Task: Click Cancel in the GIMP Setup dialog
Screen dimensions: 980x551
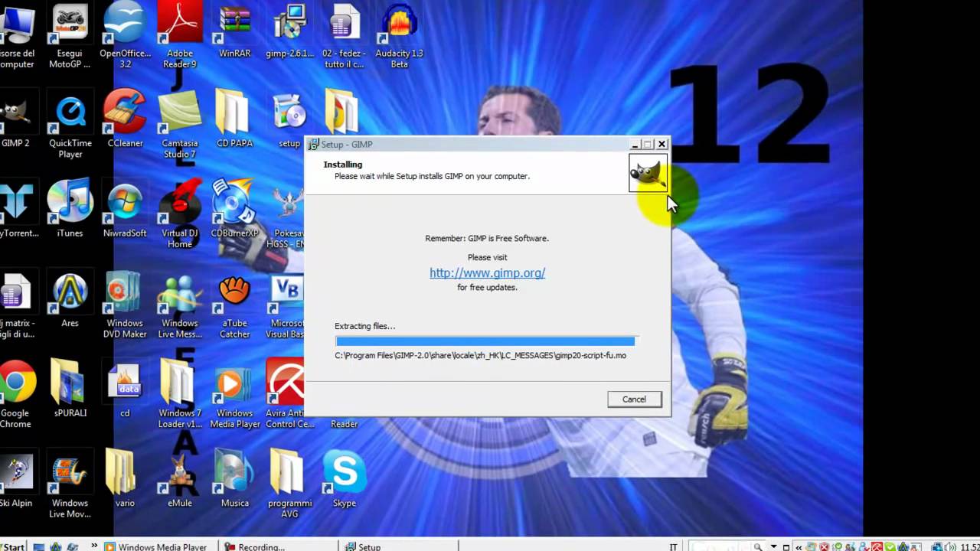Action: tap(634, 399)
